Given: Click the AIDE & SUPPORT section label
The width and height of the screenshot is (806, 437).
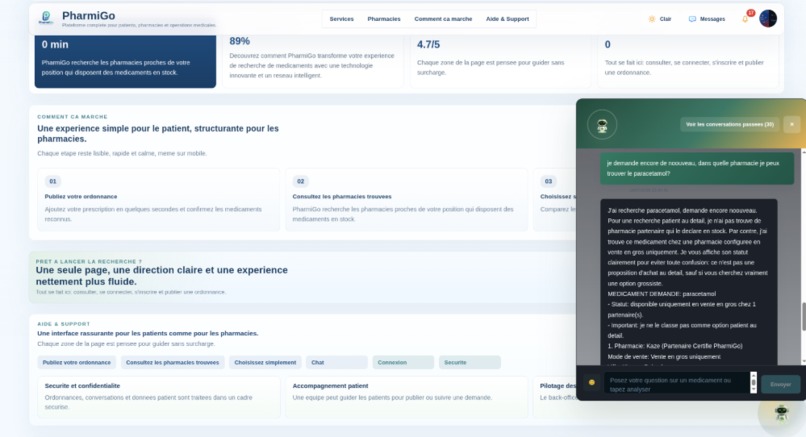Looking at the screenshot, I should click(64, 324).
